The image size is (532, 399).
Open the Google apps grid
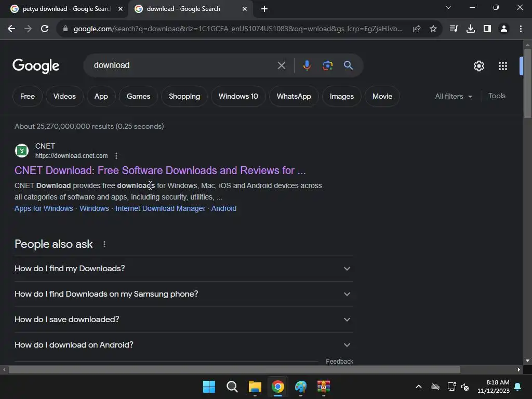(x=503, y=66)
